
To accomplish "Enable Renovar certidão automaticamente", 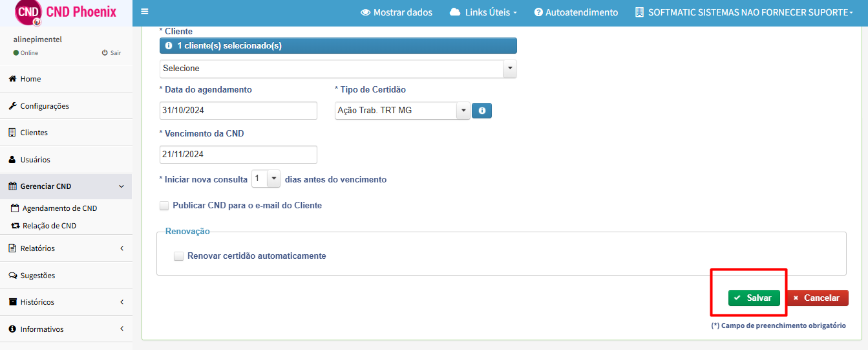I will [x=179, y=256].
